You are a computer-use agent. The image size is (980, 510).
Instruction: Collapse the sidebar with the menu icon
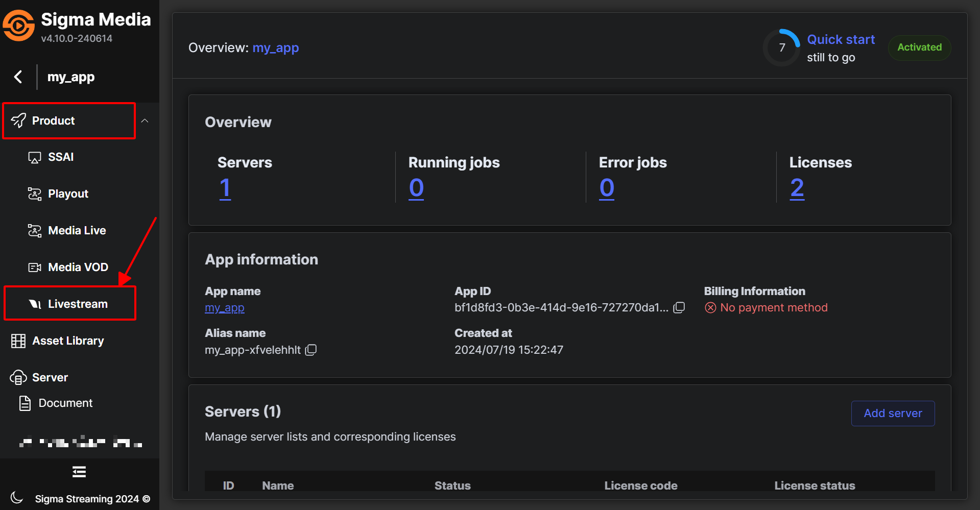point(79,472)
